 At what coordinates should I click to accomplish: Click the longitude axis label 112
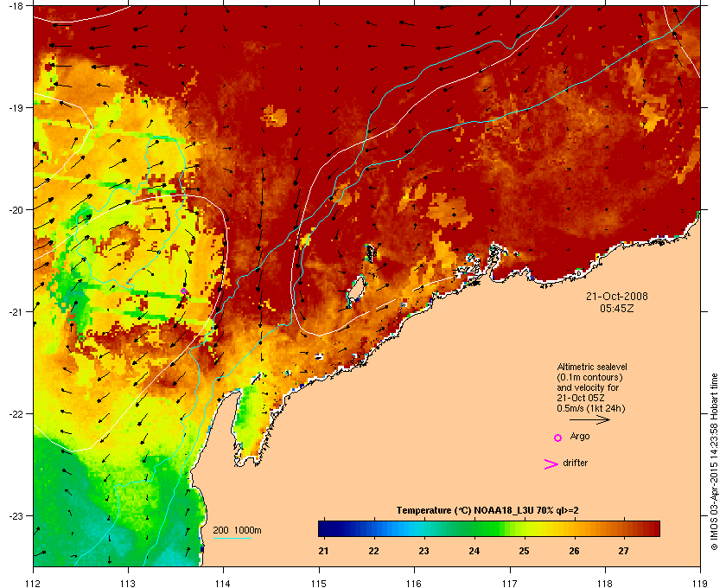pyautogui.click(x=34, y=583)
